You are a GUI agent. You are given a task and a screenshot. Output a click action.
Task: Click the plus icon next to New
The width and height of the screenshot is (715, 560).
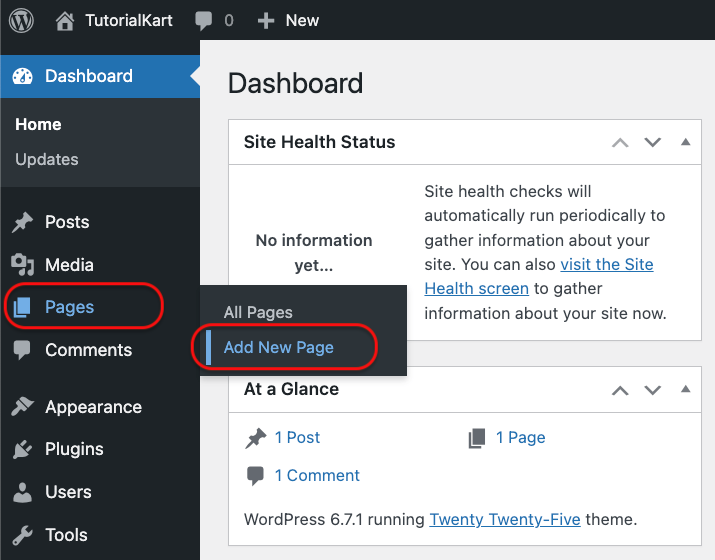click(x=266, y=21)
